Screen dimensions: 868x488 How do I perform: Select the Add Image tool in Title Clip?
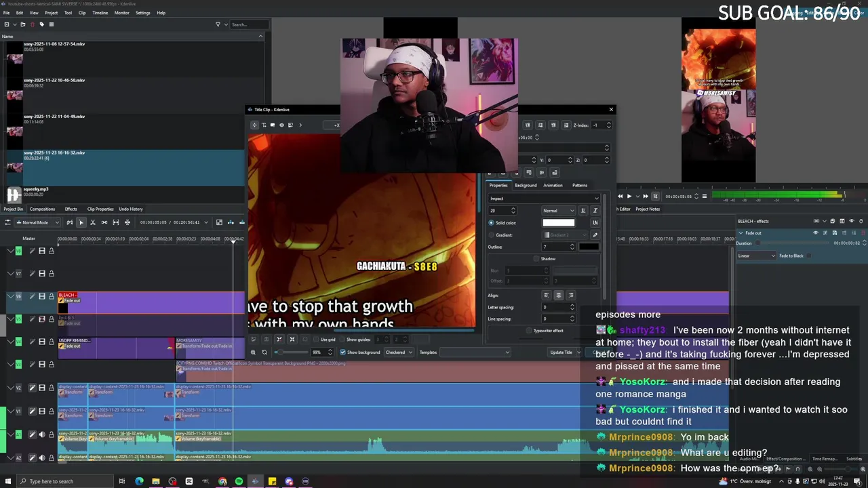[x=290, y=125]
